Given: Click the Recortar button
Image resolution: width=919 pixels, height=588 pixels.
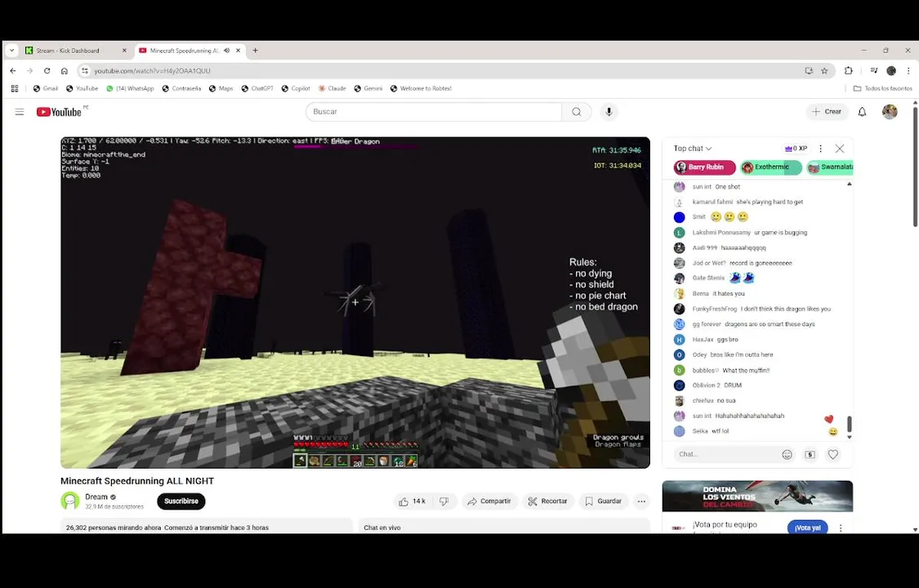Looking at the screenshot, I should tap(548, 501).
